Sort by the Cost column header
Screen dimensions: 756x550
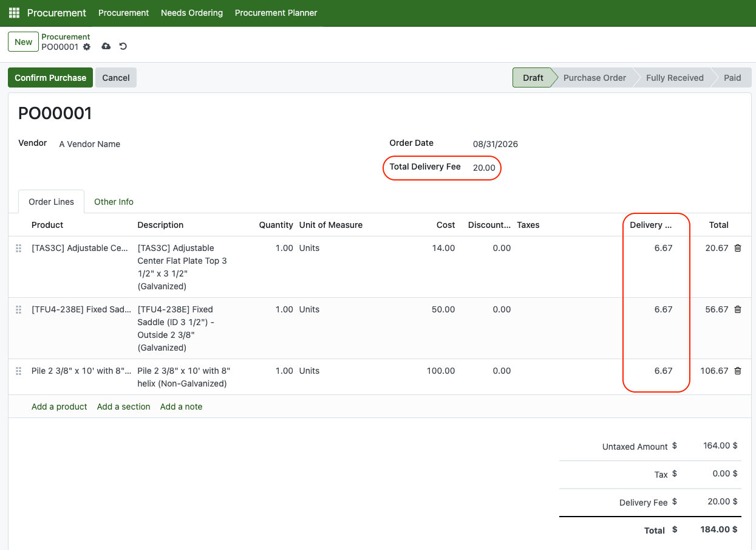pyautogui.click(x=445, y=225)
